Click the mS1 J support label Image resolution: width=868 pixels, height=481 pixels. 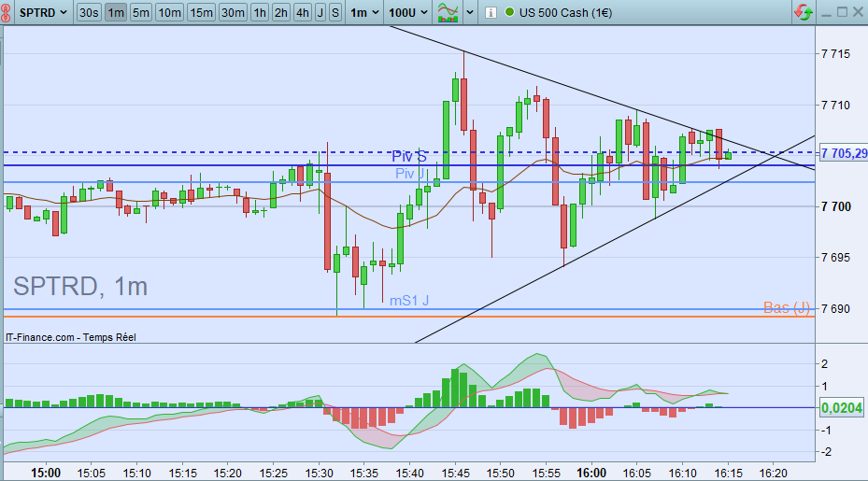click(x=409, y=301)
